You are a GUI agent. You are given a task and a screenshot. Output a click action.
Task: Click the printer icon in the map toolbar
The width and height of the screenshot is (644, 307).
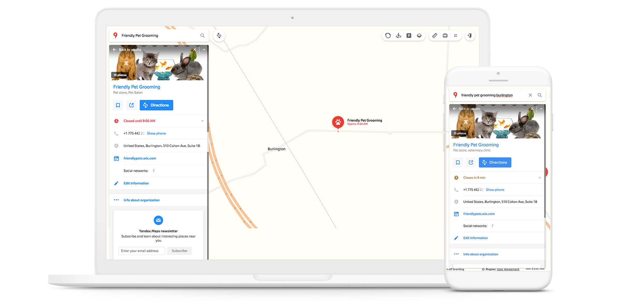pyautogui.click(x=445, y=36)
